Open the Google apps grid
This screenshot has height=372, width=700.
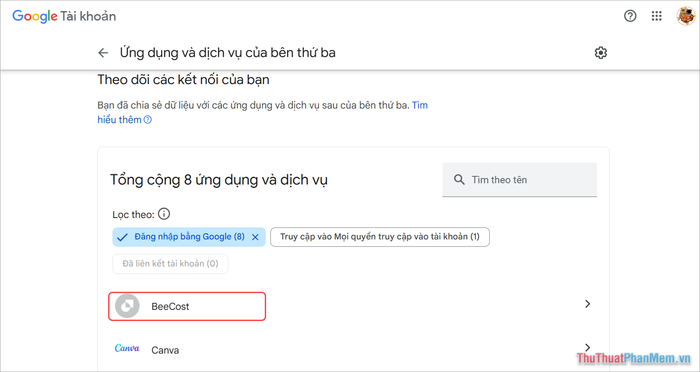click(656, 17)
